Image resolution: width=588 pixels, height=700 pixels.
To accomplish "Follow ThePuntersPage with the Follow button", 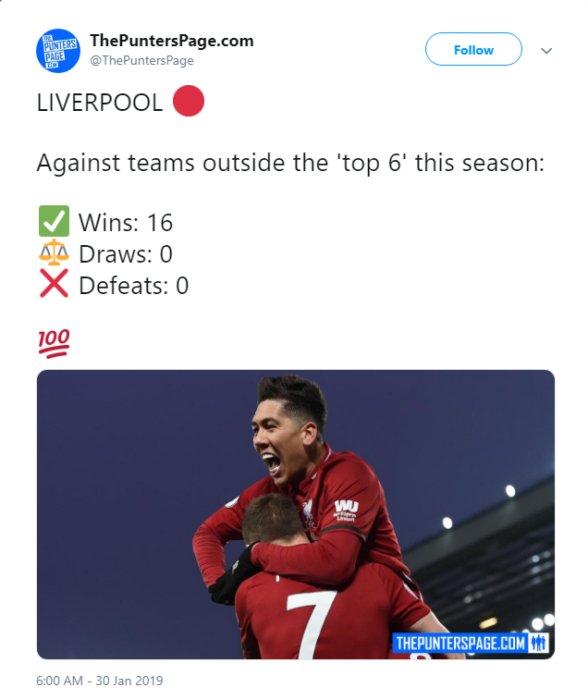I will pyautogui.click(x=473, y=50).
